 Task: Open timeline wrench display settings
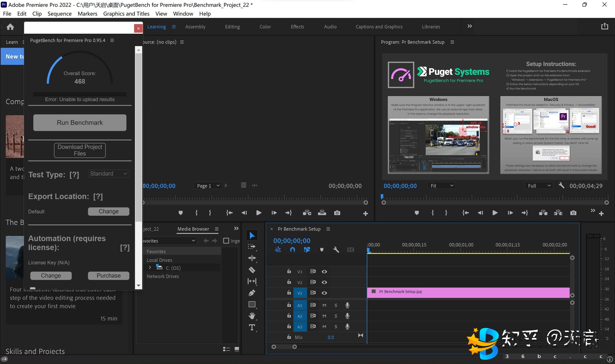[336, 250]
